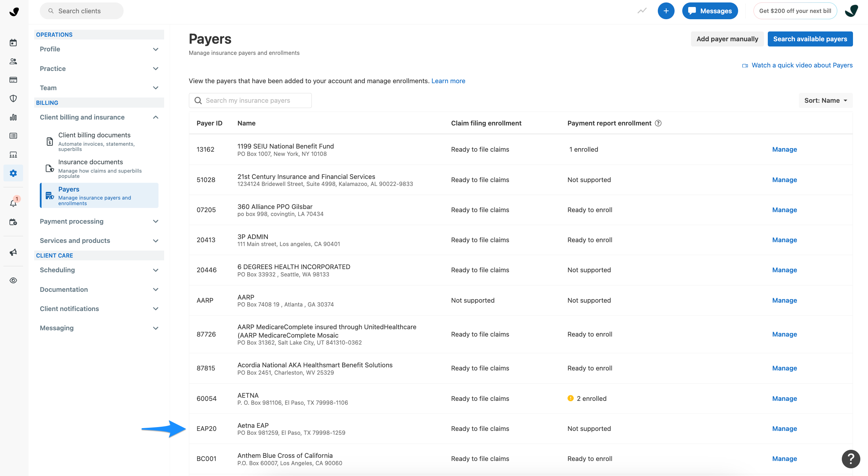Viewport: 868px width, 476px height.
Task: Open the analytics bar chart icon
Action: pyautogui.click(x=13, y=117)
